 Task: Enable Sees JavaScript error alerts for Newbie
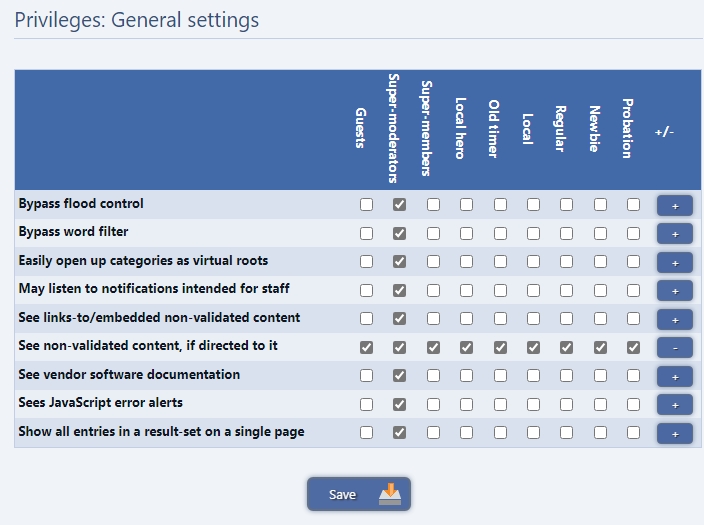600,405
